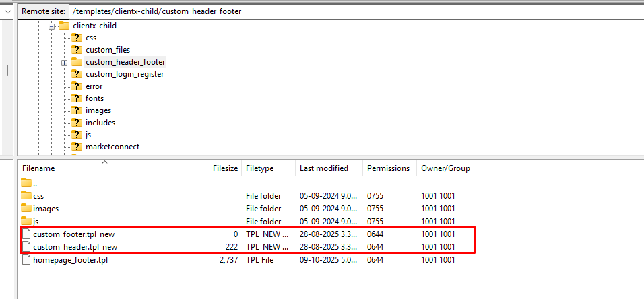Click the custom_footer.tpl_new file icon
Screen dimensions: 644x299
pyautogui.click(x=26, y=234)
